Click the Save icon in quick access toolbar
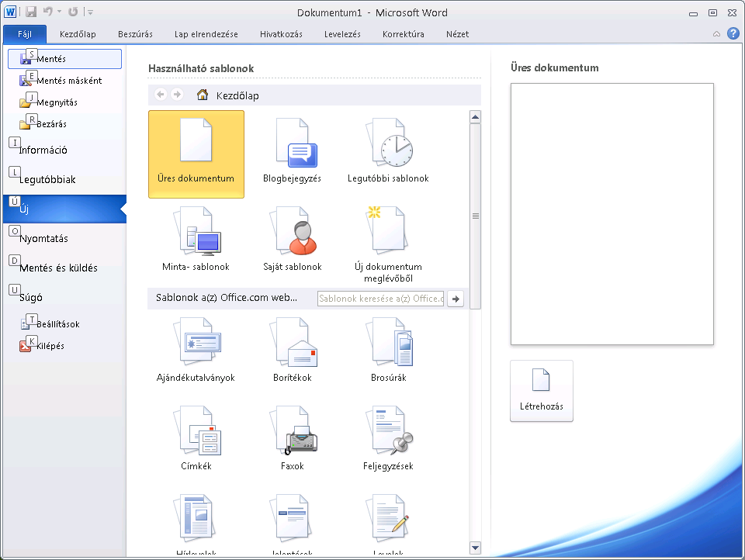This screenshot has height=560, width=745. (31, 12)
